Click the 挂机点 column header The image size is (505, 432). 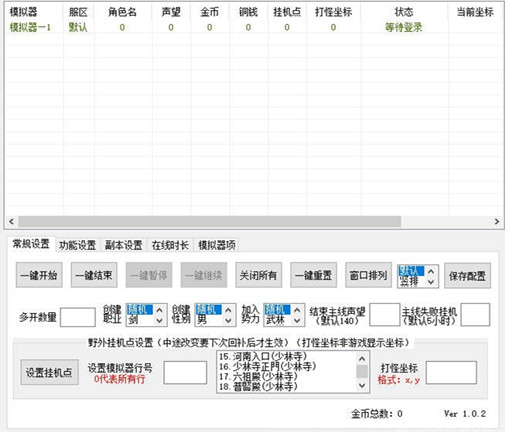(x=287, y=12)
